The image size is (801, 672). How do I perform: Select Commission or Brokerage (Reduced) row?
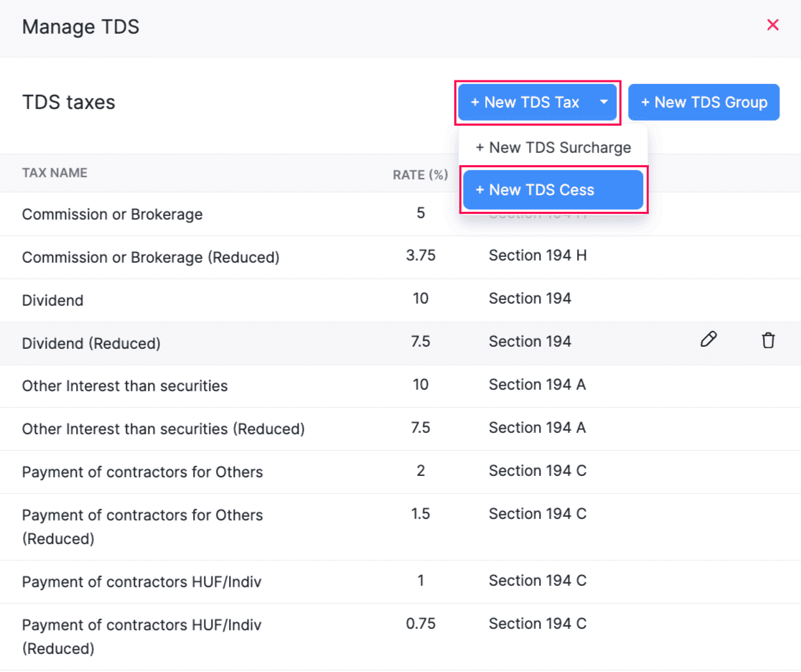pyautogui.click(x=151, y=257)
